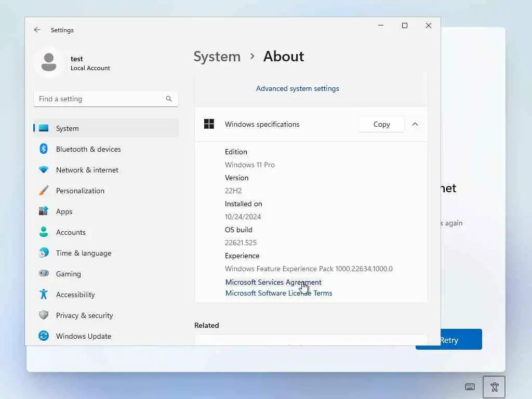Image resolution: width=532 pixels, height=399 pixels.
Task: Open Microsoft Software License Terms
Action: [278, 293]
